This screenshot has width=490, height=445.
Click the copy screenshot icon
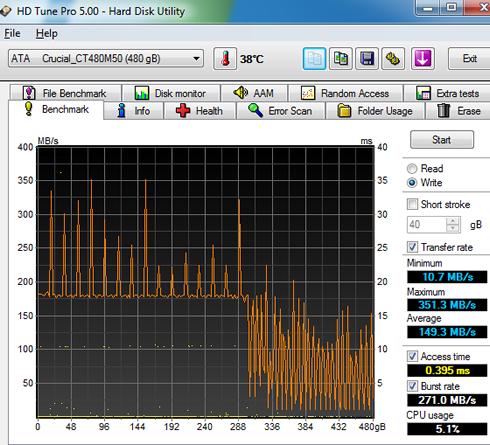341,59
